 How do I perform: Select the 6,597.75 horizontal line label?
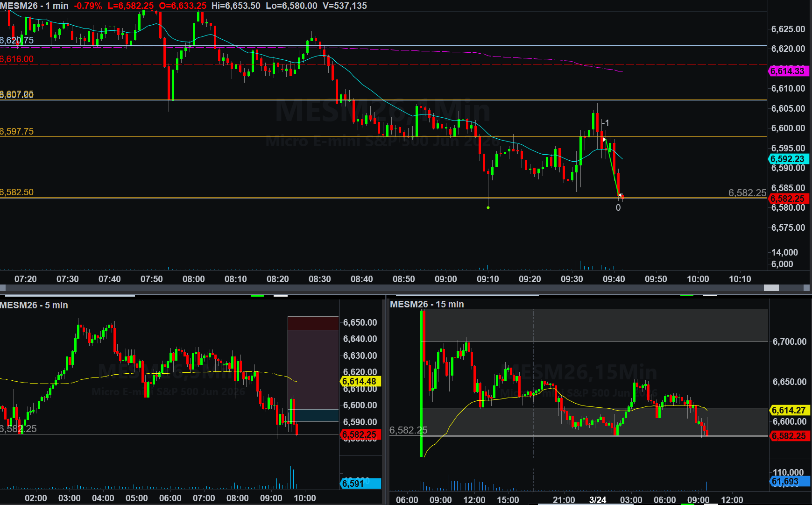click(17, 131)
